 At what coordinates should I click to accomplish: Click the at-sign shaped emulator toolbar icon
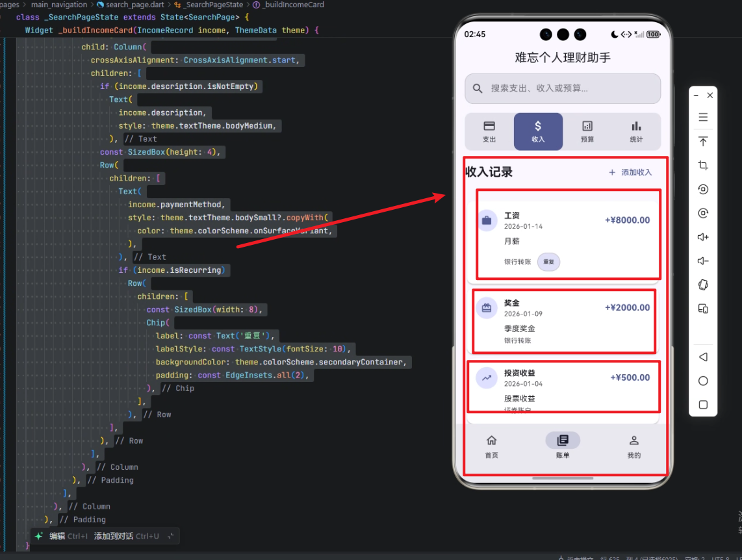click(x=703, y=213)
